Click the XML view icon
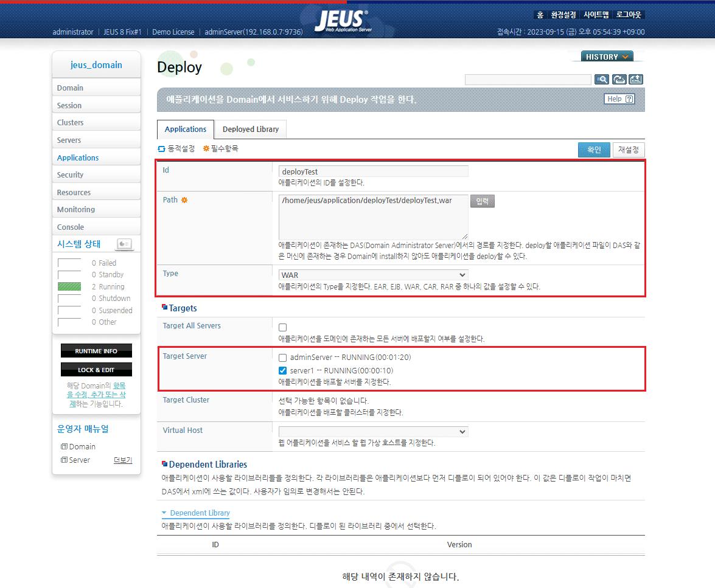715x588 pixels. 636,80
